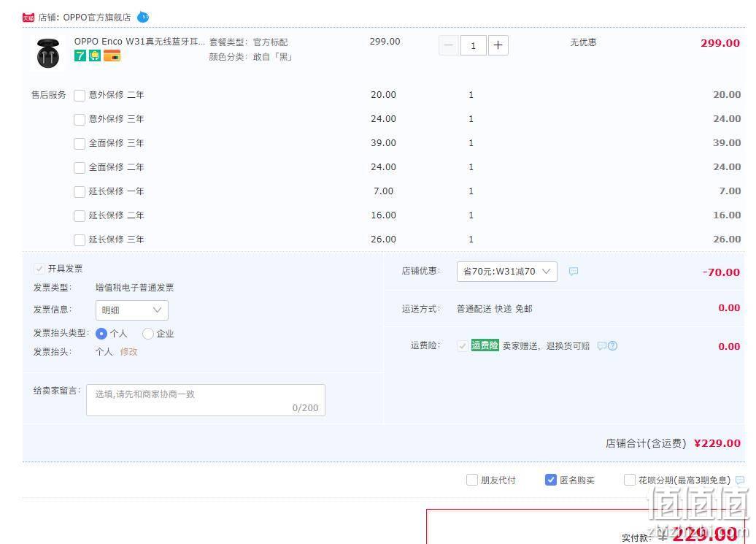The height and width of the screenshot is (544, 756).
Task: Check 意外保修 三年 service option
Action: 80,120
